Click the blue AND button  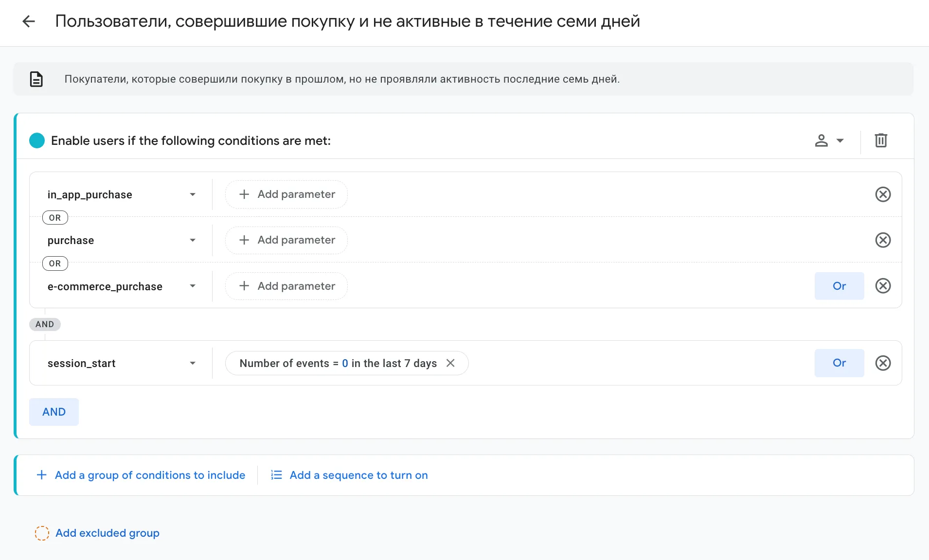coord(54,412)
